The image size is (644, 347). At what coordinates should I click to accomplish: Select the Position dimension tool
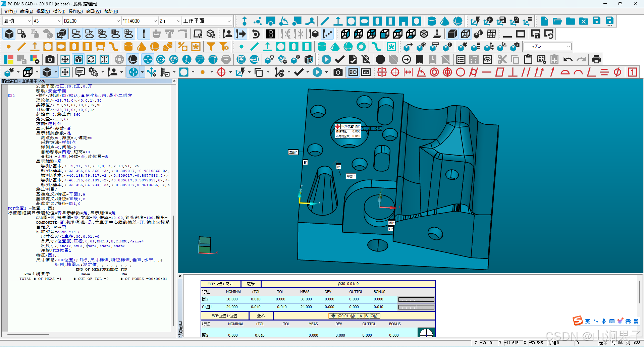395,72
